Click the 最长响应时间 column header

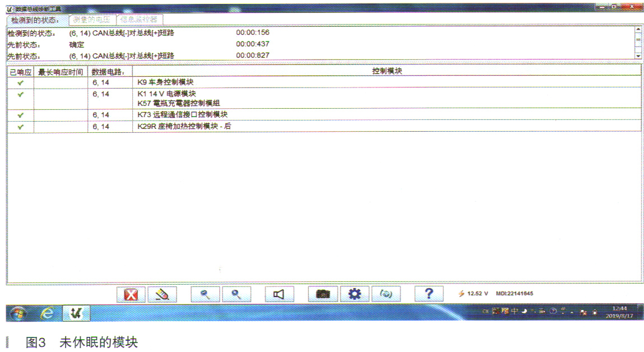[x=61, y=72]
